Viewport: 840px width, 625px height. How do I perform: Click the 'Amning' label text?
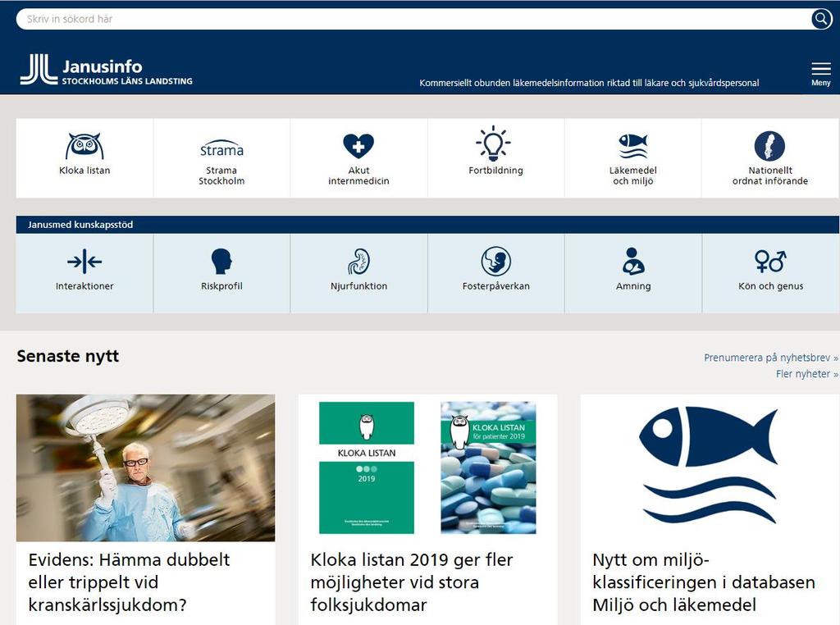(x=633, y=286)
